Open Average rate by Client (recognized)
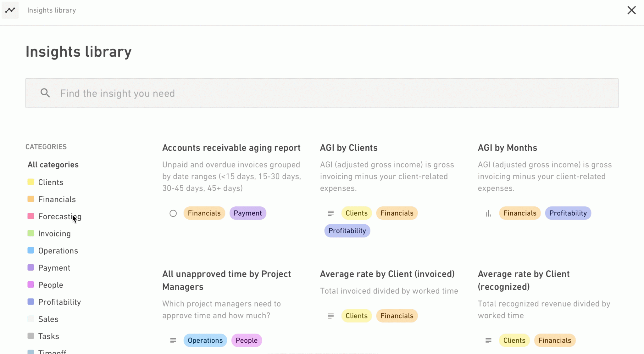 (524, 280)
